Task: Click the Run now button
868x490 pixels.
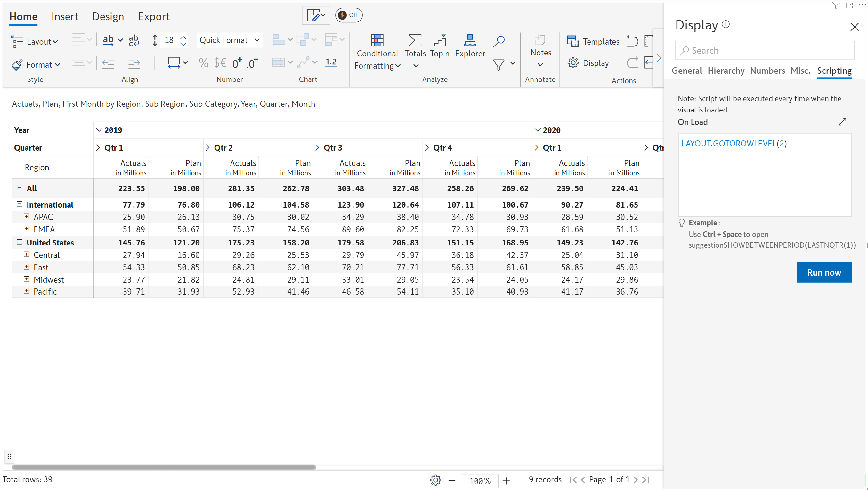Action: click(824, 272)
